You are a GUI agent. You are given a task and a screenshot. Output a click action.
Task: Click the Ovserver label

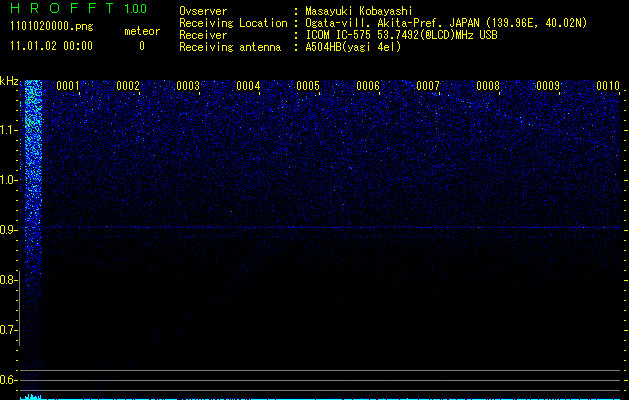[x=203, y=11]
